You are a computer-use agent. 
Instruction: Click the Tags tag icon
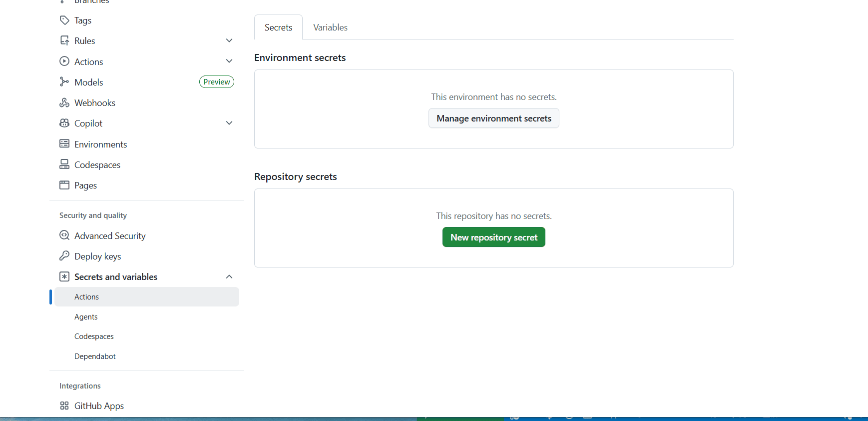click(64, 20)
